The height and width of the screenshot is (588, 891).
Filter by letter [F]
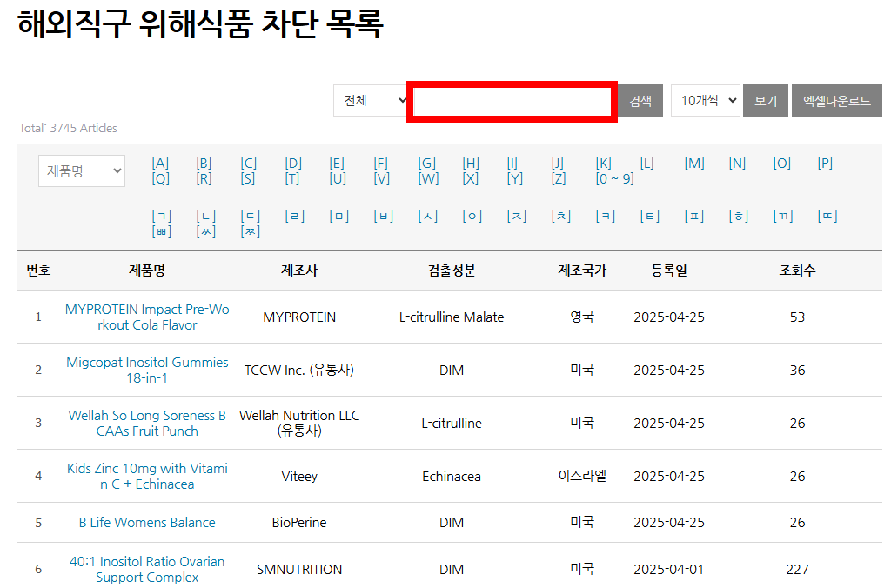click(x=381, y=163)
